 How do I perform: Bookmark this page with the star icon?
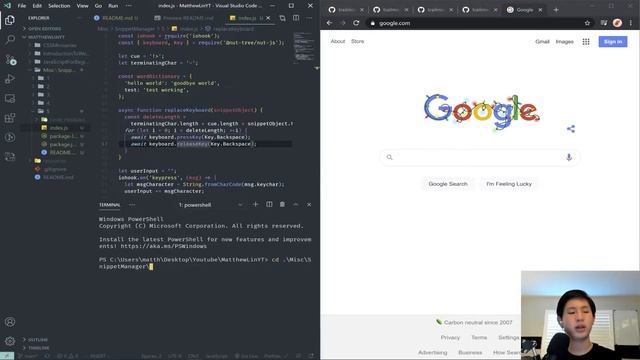click(587, 23)
